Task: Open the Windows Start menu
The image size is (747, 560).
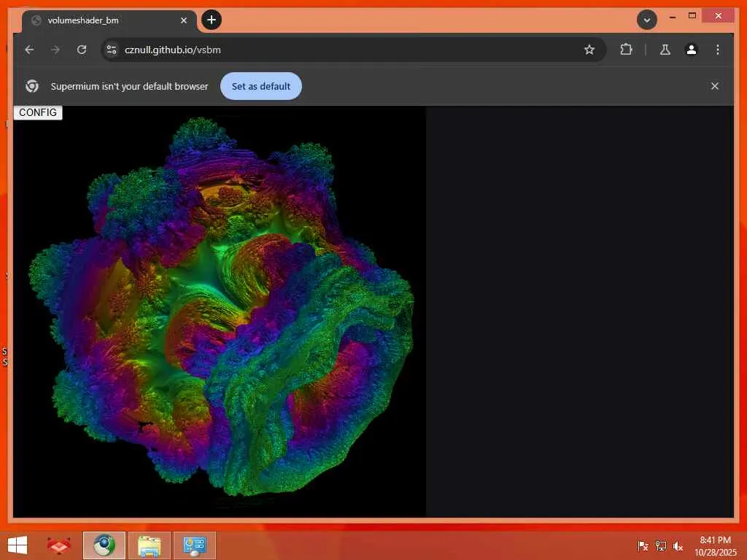Action: pos(18,545)
